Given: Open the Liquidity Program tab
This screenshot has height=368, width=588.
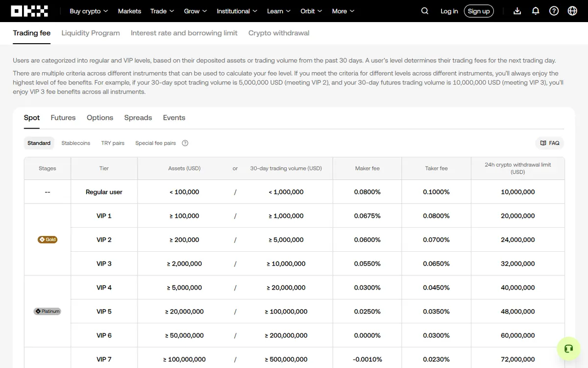Looking at the screenshot, I should 91,33.
